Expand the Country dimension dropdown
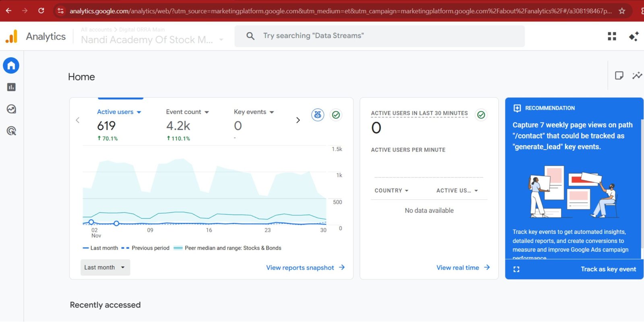Viewport: 644px width, 322px height. [x=391, y=191]
